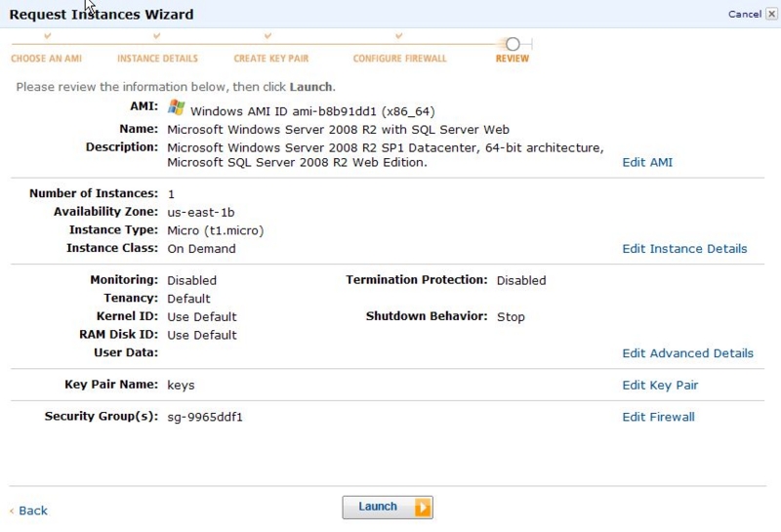This screenshot has width=781, height=532.
Task: Click the checkmark above Choose an AMI
Action: 47,36
